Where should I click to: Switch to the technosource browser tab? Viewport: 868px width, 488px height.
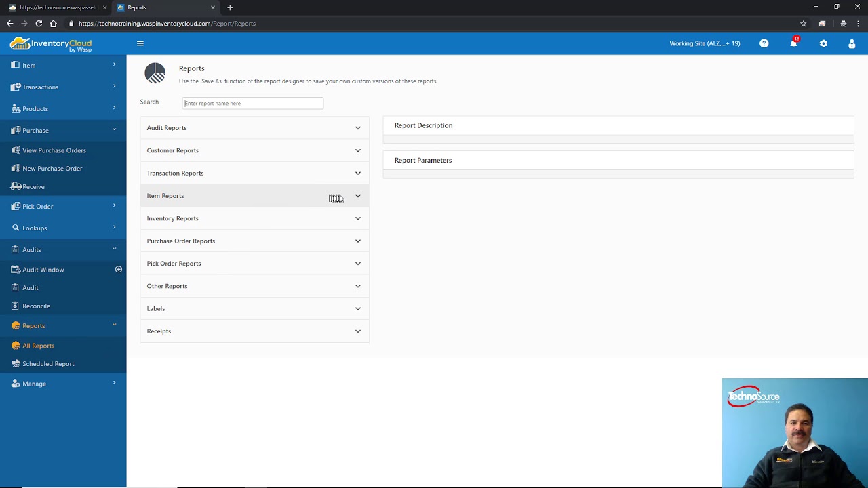pyautogui.click(x=57, y=7)
